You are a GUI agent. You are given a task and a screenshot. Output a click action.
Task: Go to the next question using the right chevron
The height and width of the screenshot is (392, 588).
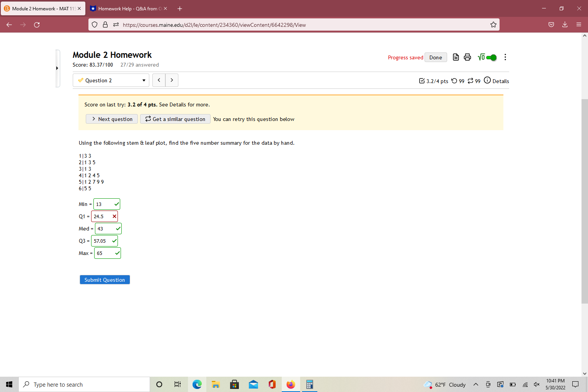tap(171, 80)
